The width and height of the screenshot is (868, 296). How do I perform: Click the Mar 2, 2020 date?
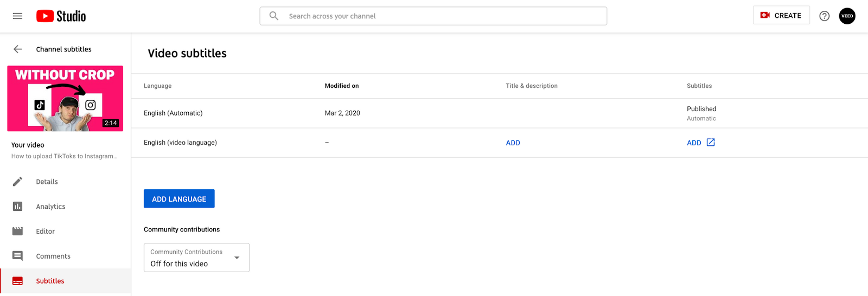[x=342, y=113]
